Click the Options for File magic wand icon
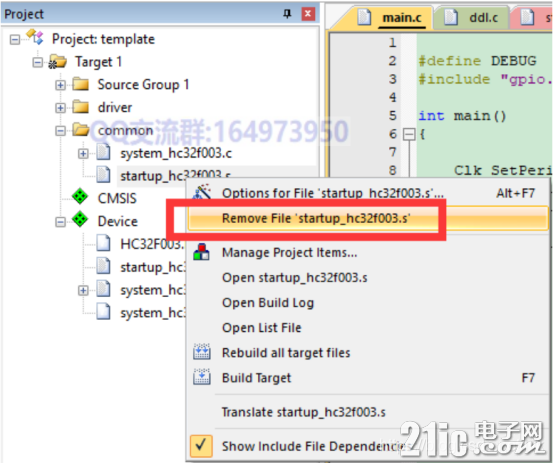Image resolution: width=554 pixels, height=464 pixels. (x=202, y=192)
